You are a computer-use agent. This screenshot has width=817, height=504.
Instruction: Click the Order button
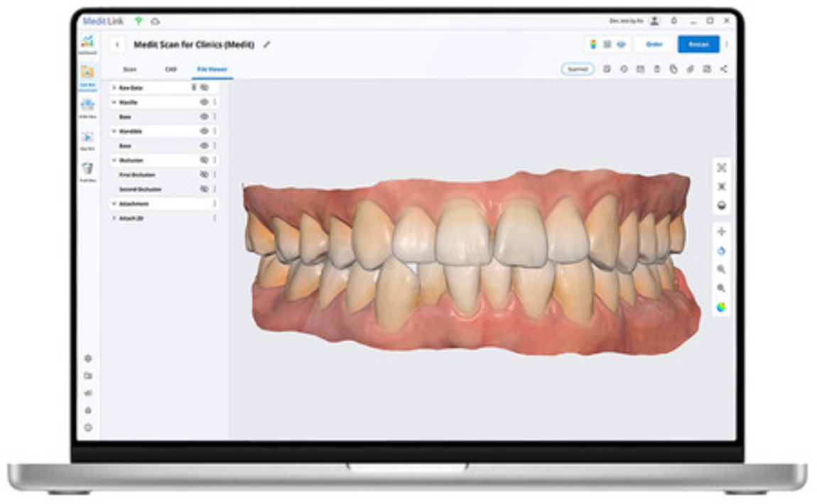tap(654, 44)
